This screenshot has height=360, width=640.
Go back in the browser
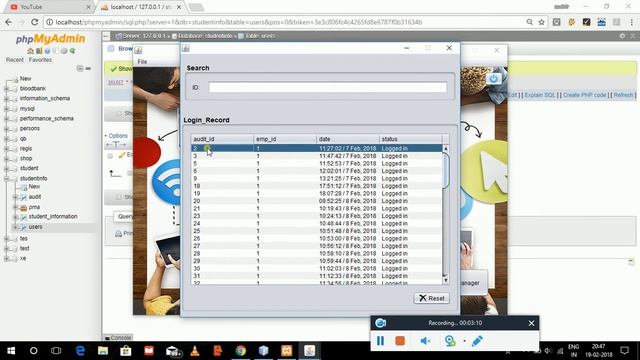[8, 22]
